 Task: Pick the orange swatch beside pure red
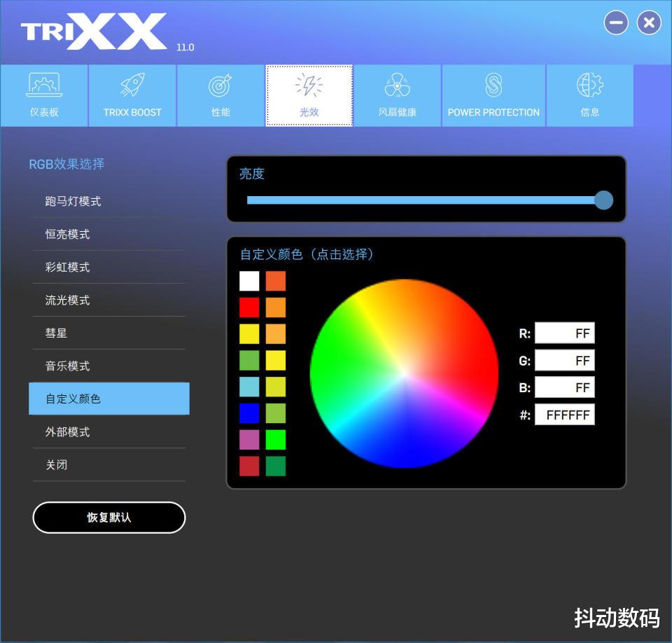276,307
